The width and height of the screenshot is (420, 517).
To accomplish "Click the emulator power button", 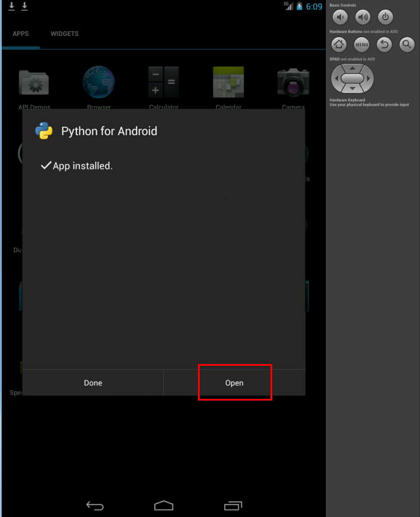I will click(x=385, y=17).
